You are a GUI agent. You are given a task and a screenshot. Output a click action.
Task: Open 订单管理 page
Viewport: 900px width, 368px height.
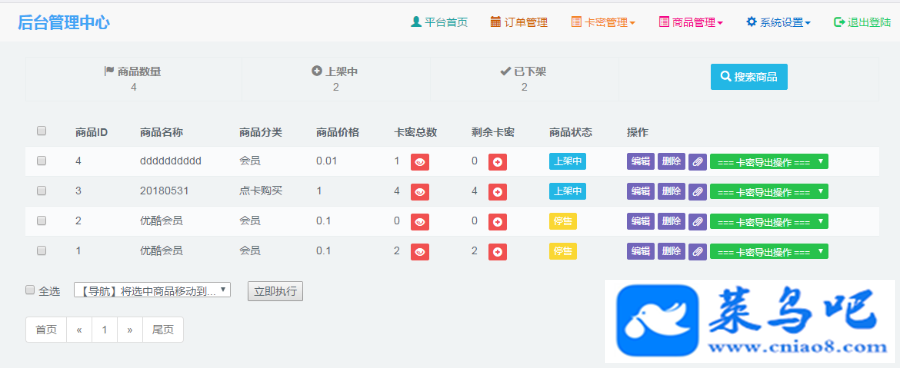tap(519, 22)
